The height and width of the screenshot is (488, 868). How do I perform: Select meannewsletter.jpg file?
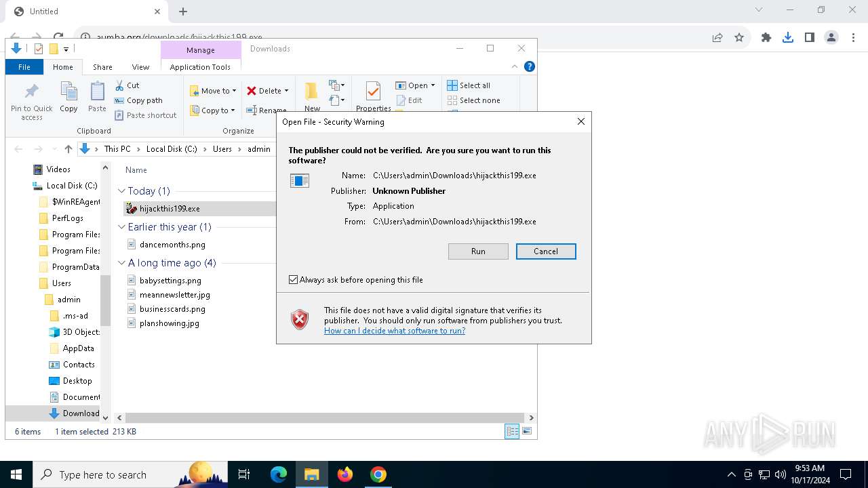point(175,295)
